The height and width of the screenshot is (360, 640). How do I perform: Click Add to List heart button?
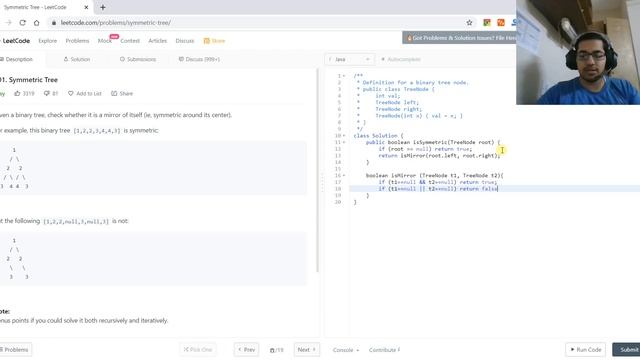point(84,93)
